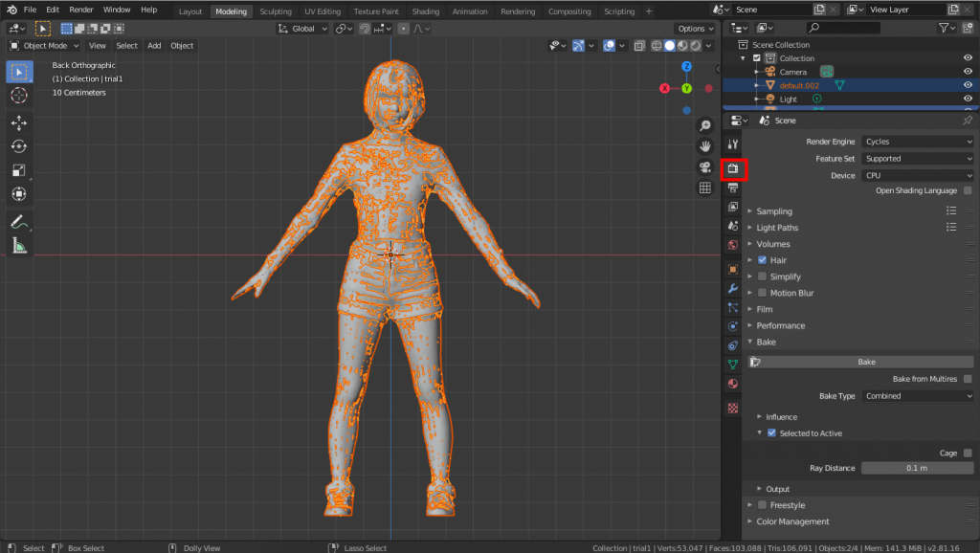Activate the Rotate tool
Viewport: 980px width, 553px height.
pos(19,146)
